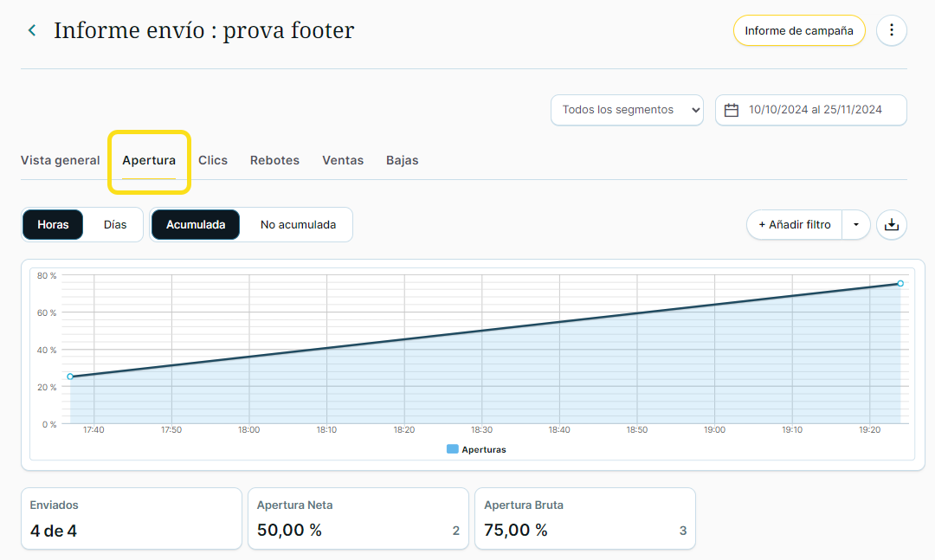Open the Clics tab

[x=213, y=160]
